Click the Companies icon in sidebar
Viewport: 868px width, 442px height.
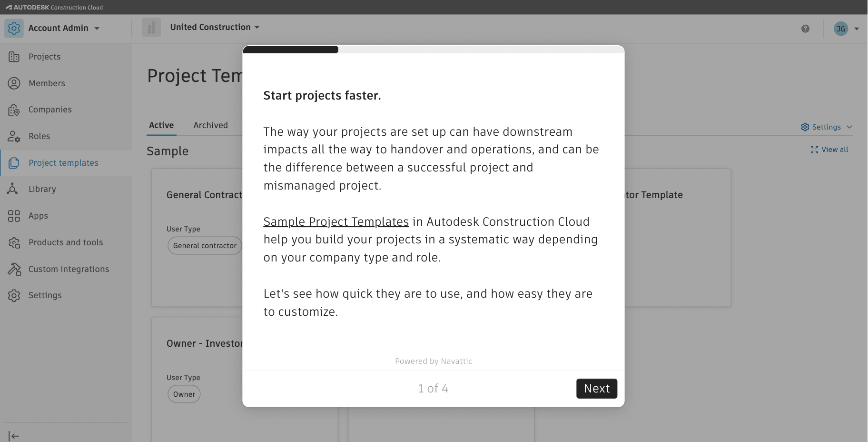pyautogui.click(x=14, y=110)
